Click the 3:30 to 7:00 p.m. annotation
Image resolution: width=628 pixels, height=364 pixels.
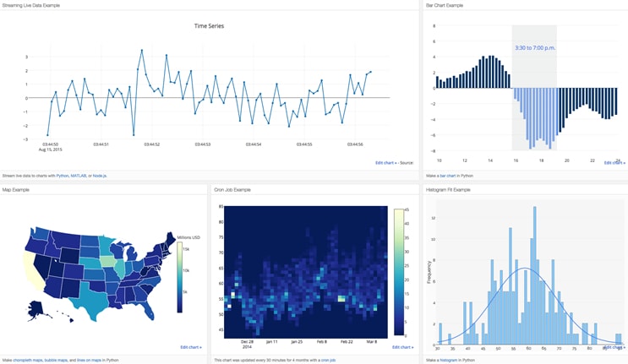[535, 47]
